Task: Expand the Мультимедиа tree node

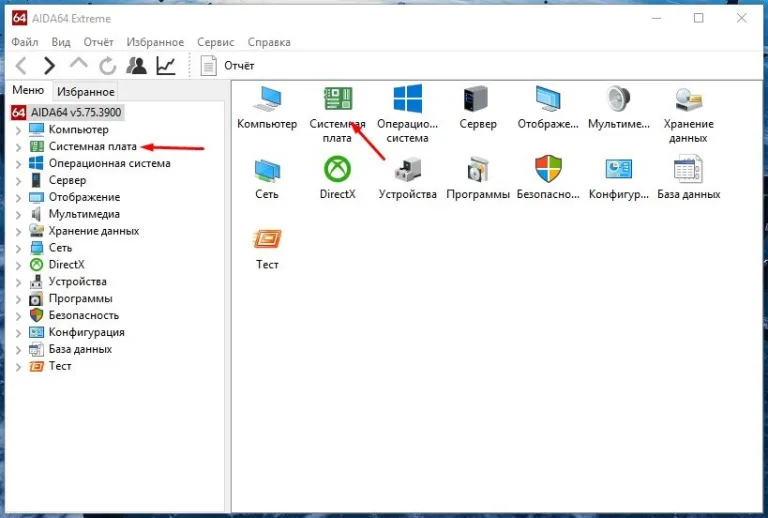Action: coord(18,214)
